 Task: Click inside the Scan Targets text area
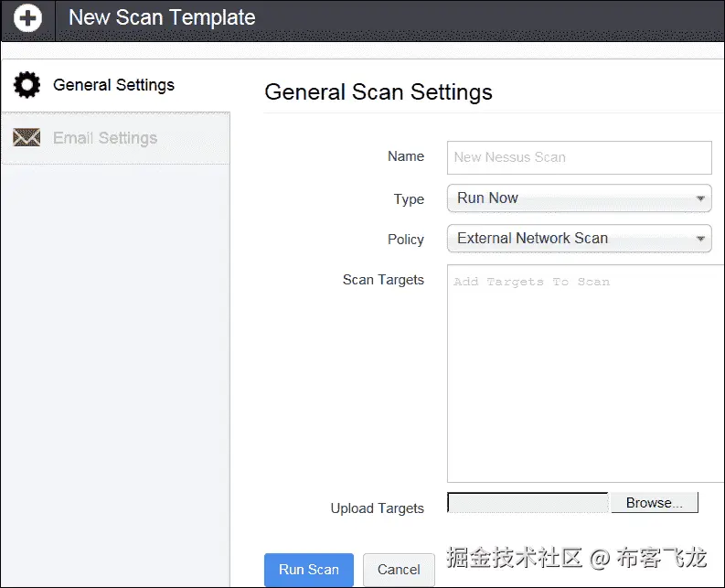(585, 373)
